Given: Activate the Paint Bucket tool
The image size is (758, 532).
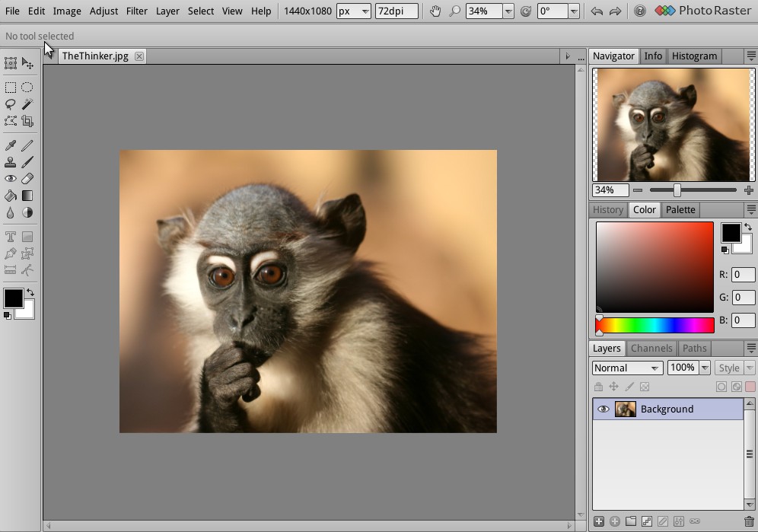Looking at the screenshot, I should pyautogui.click(x=11, y=196).
